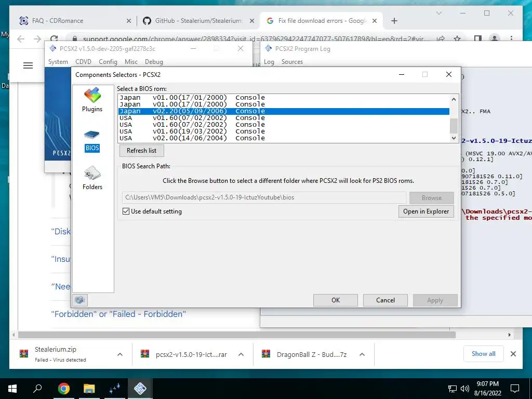Click Cancel in Components Selectors
Image resolution: width=532 pixels, height=399 pixels.
click(x=385, y=300)
